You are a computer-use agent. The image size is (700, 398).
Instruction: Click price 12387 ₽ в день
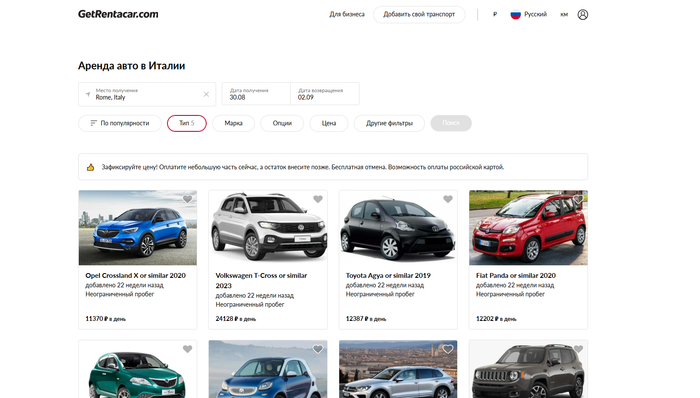click(x=366, y=319)
